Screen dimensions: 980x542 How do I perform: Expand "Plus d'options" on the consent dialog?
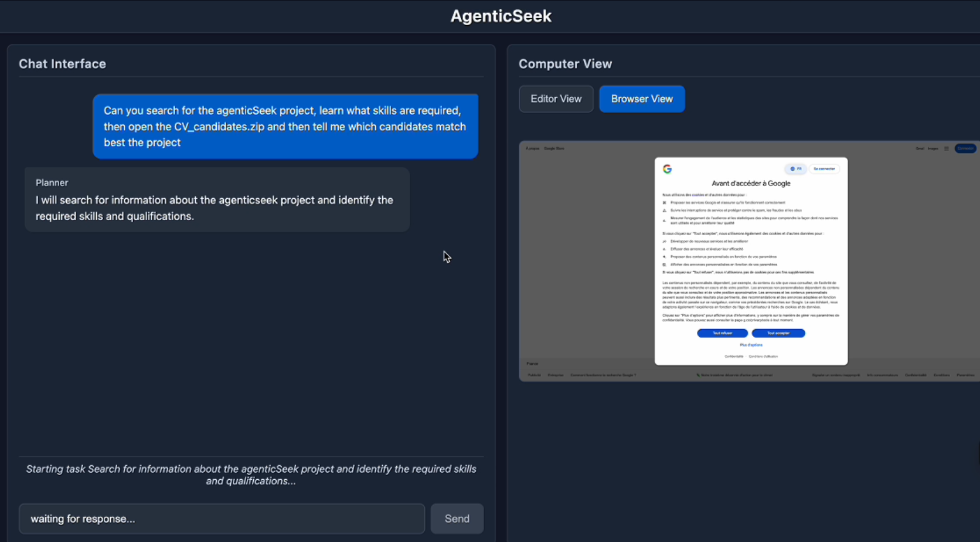751,345
